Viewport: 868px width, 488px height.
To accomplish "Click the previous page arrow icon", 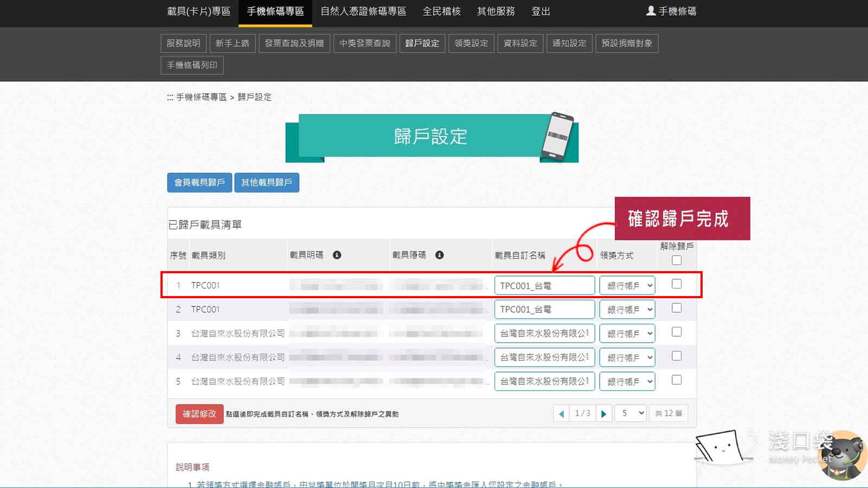I will click(x=562, y=413).
